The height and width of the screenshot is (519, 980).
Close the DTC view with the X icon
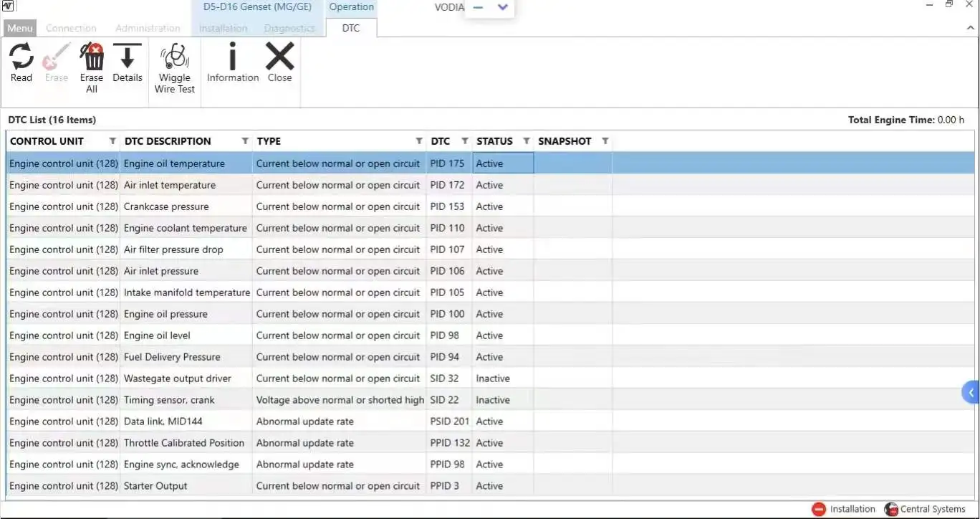coord(280,56)
